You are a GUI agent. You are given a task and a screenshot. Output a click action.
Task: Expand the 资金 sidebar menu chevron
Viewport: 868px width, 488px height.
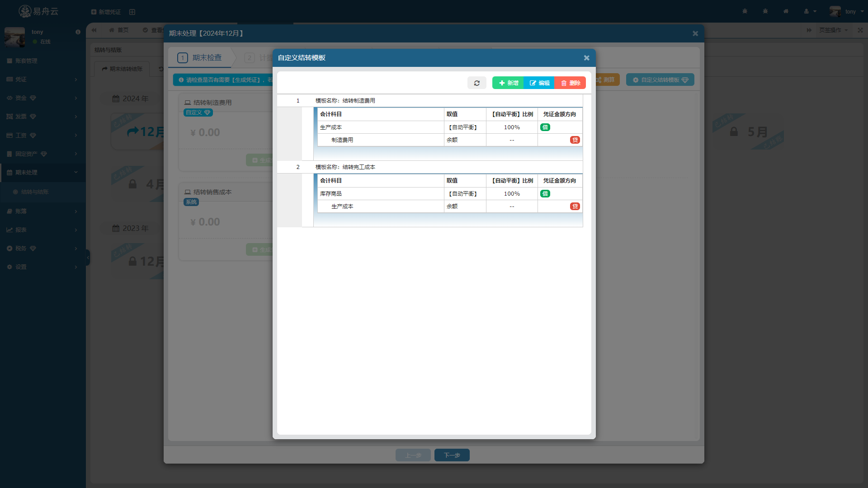coord(76,98)
